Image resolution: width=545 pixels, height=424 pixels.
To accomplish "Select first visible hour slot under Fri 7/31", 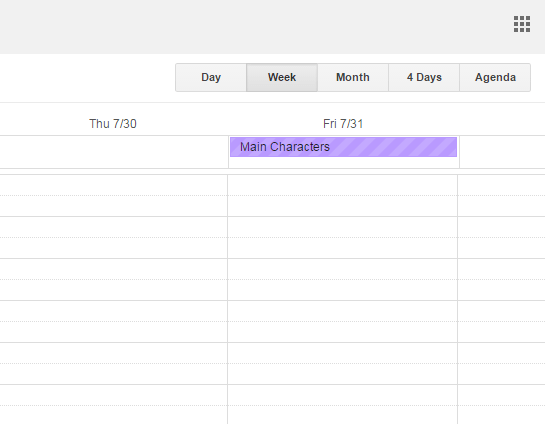I will (x=342, y=196).
